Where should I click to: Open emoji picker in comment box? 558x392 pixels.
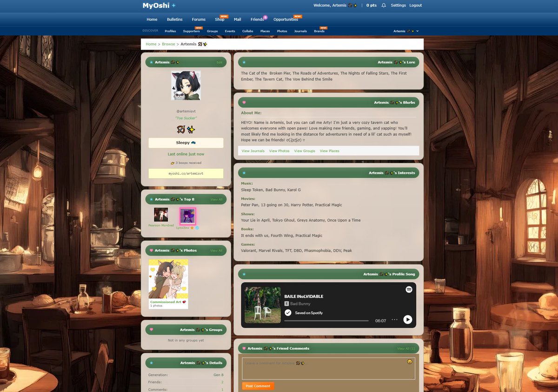click(410, 362)
